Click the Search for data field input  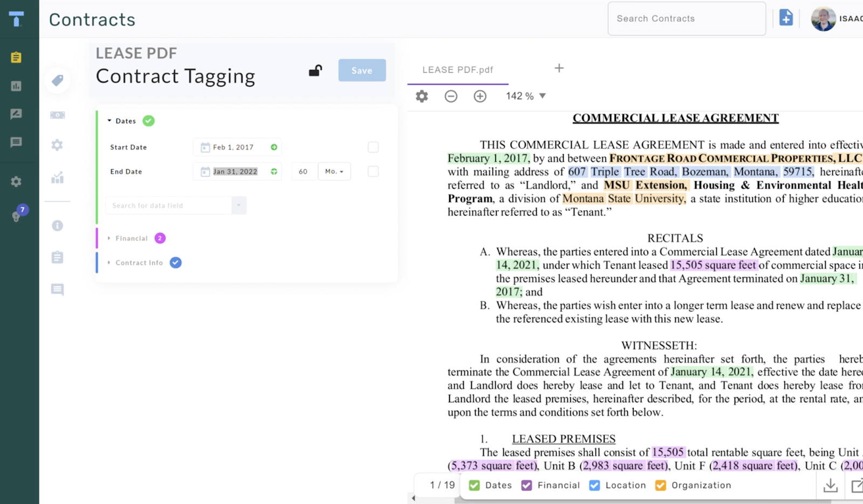tap(169, 205)
